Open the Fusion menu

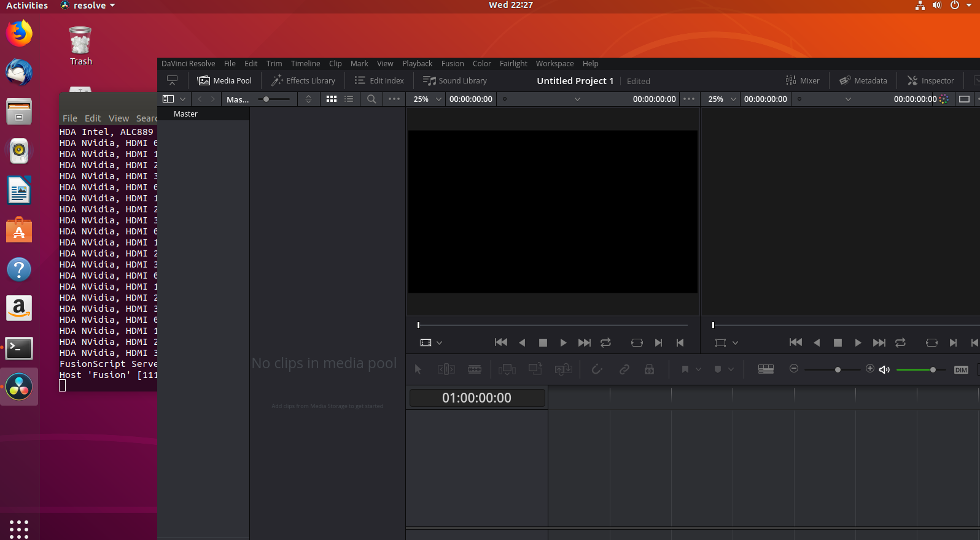coord(453,63)
